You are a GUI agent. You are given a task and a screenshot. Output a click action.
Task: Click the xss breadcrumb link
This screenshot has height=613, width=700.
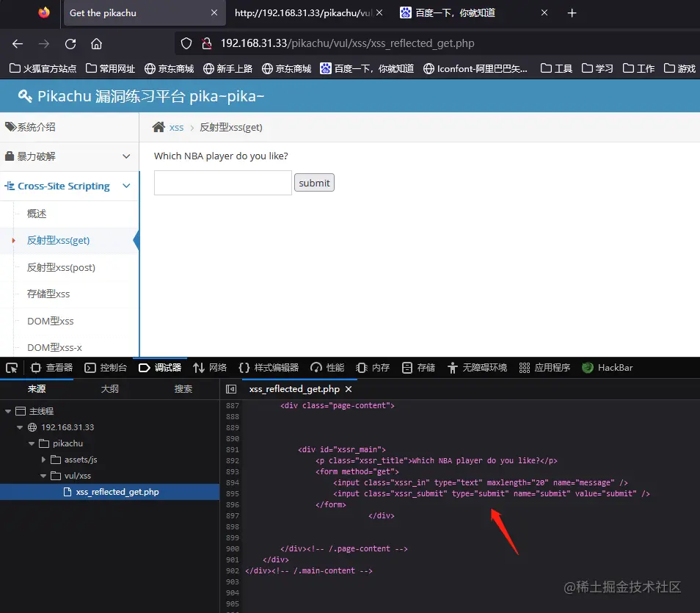pyautogui.click(x=176, y=127)
